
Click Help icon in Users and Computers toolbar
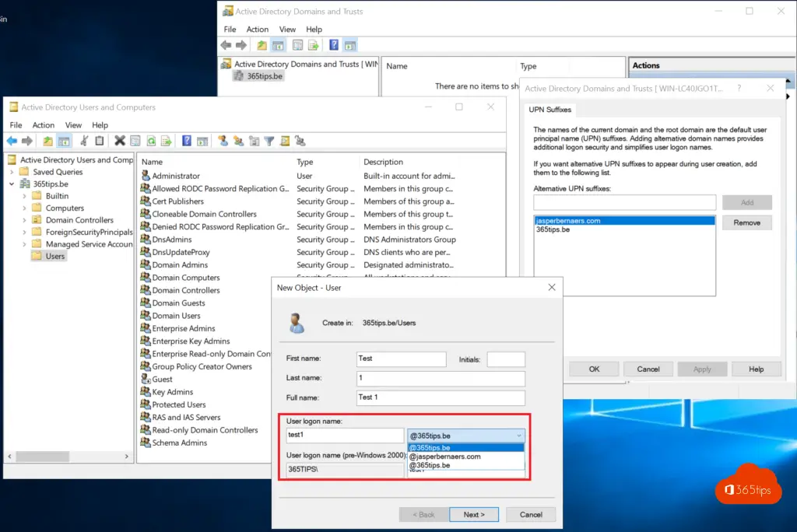tap(187, 141)
